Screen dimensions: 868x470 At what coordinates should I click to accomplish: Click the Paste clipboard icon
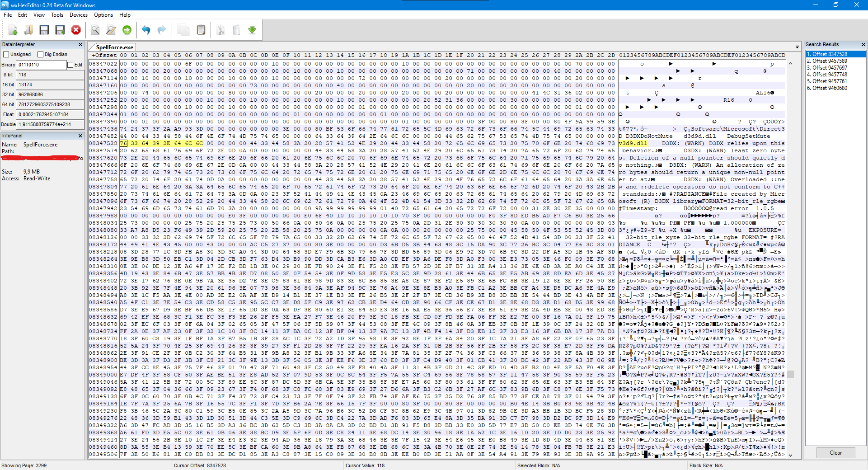[201, 30]
